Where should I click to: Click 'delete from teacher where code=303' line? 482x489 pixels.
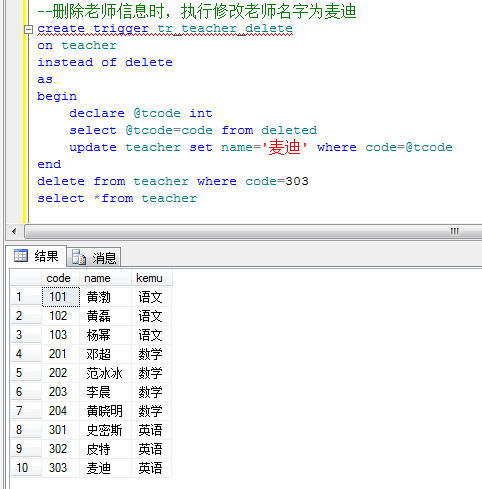click(x=173, y=181)
